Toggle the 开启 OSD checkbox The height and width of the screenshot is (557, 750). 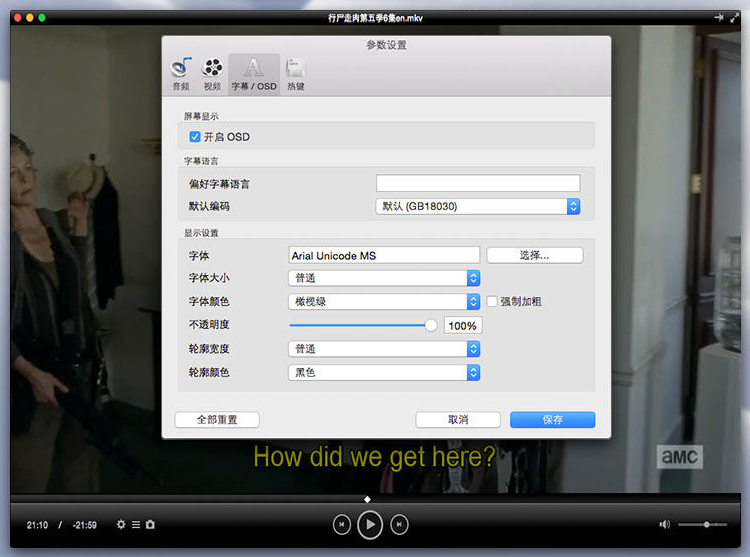(x=195, y=137)
